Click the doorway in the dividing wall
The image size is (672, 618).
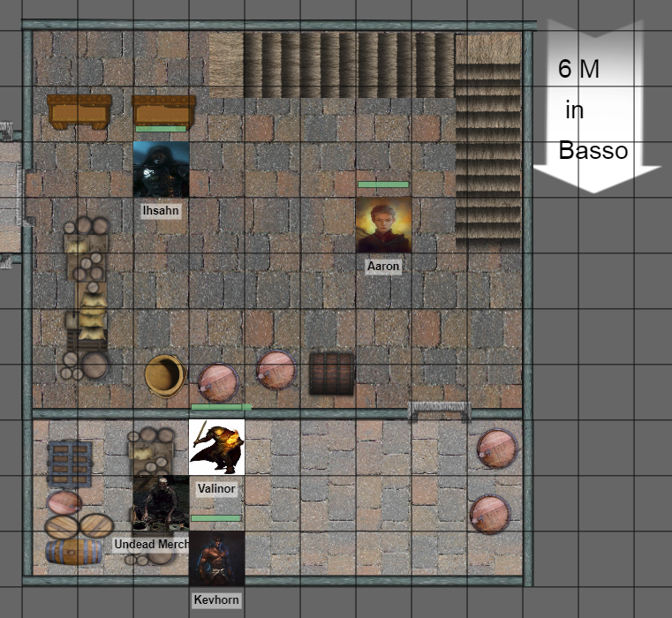pyautogui.click(x=439, y=412)
